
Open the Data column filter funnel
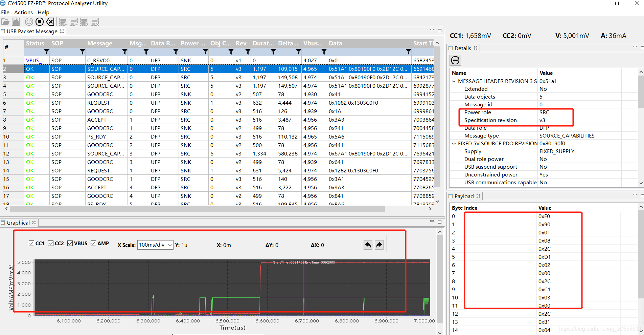(409, 52)
